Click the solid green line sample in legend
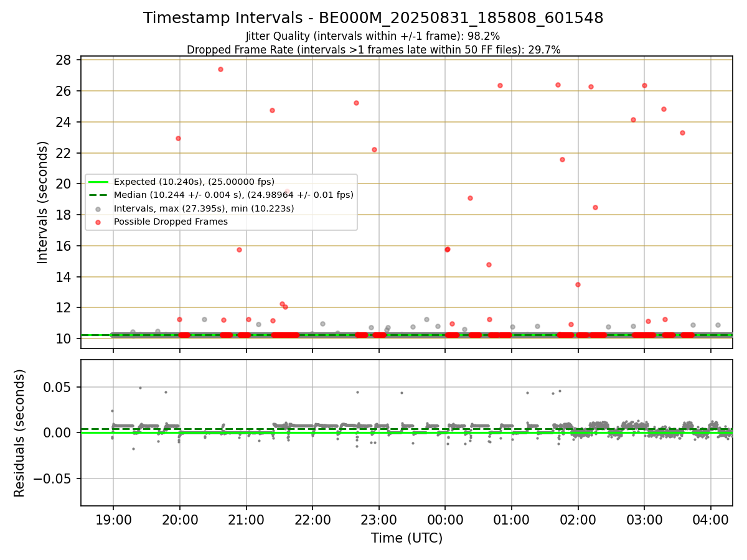747x560 pixels. coord(100,182)
